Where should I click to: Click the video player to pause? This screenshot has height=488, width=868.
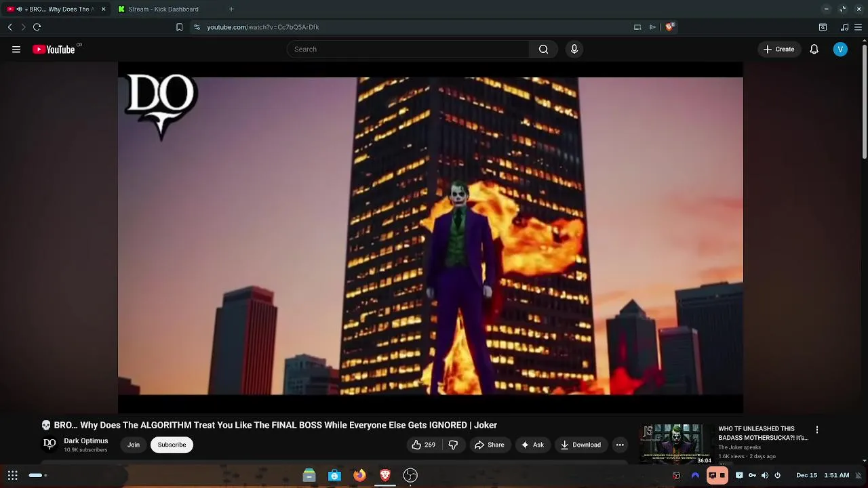(x=431, y=236)
